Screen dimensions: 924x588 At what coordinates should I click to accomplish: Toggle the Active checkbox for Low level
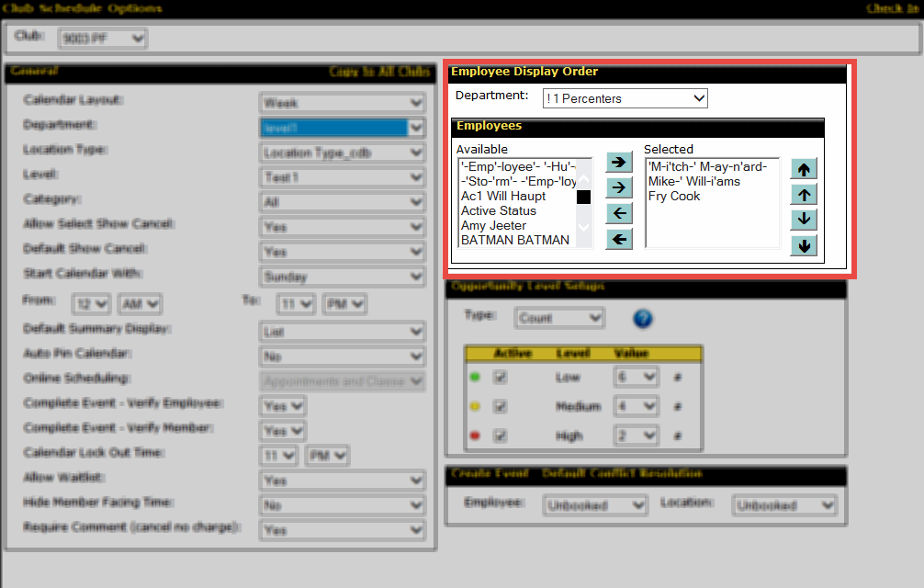coord(501,377)
